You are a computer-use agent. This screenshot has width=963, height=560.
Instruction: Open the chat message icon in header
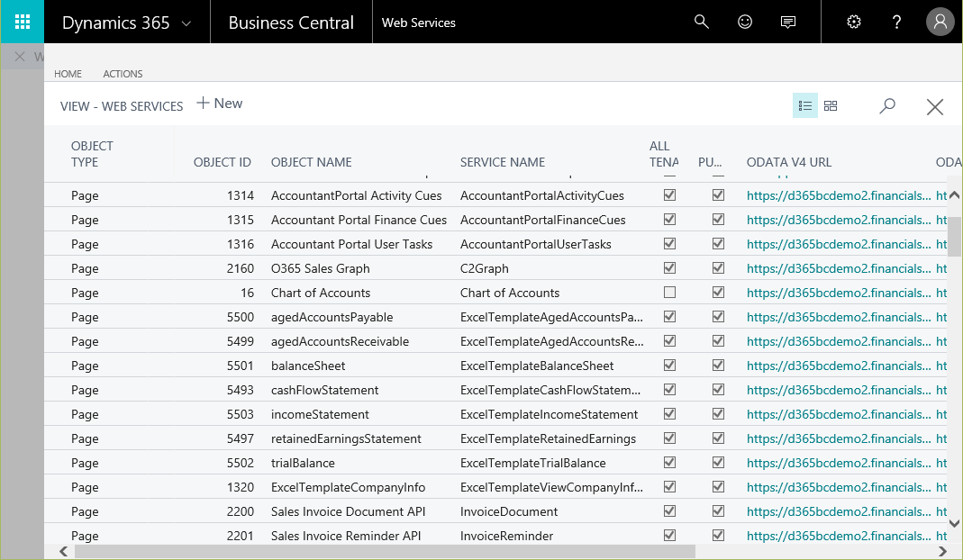click(788, 23)
